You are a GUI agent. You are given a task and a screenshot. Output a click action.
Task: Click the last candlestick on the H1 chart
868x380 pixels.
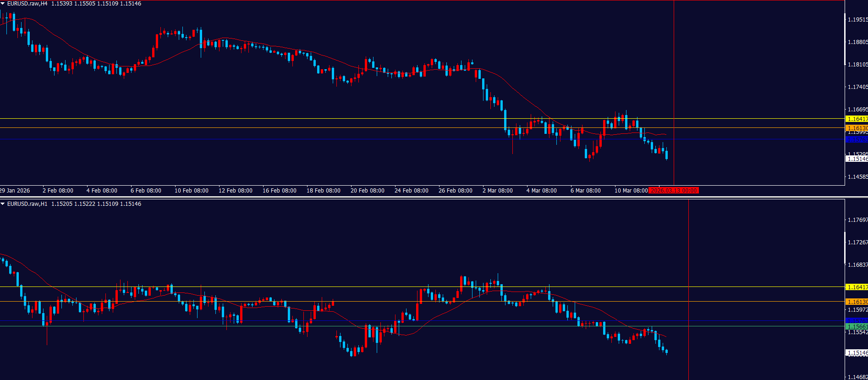[x=666, y=352]
